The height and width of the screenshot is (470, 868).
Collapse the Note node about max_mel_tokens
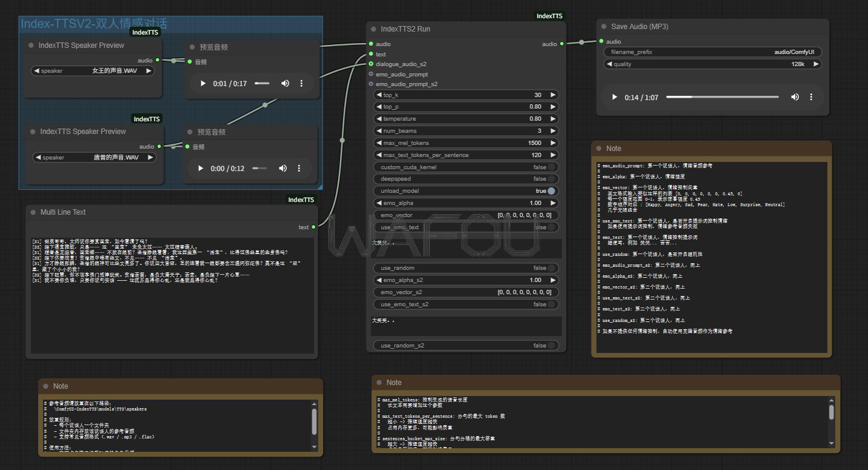click(378, 383)
